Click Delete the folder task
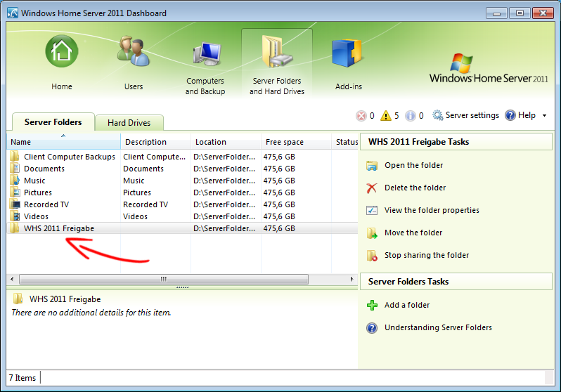The width and height of the screenshot is (561, 392). pos(415,188)
